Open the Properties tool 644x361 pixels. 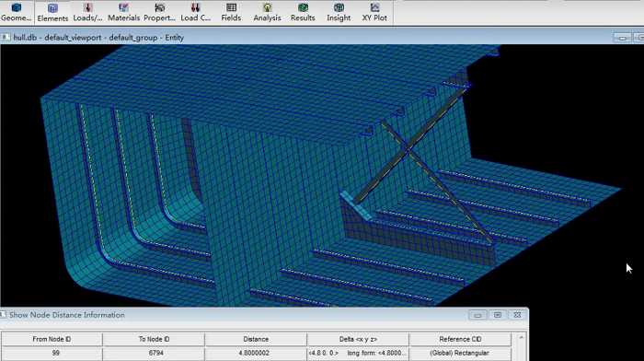click(x=159, y=12)
